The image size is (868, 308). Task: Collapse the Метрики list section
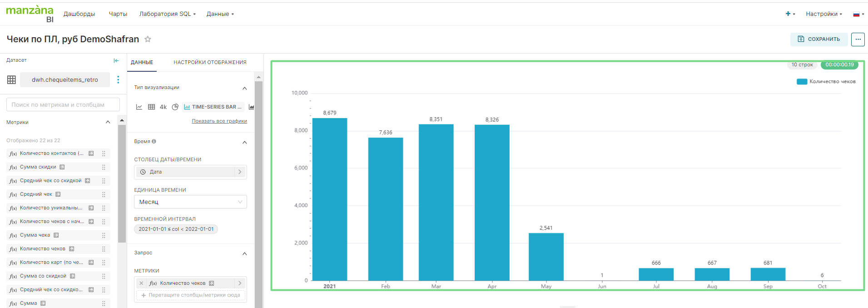coord(108,122)
